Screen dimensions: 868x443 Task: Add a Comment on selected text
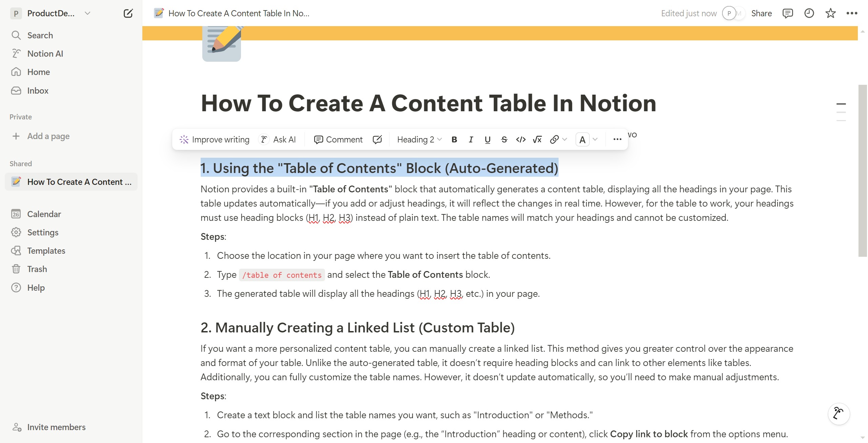(338, 139)
